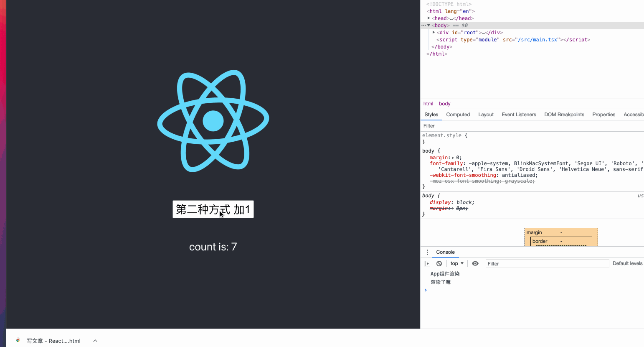The width and height of the screenshot is (644, 347).
Task: Select the closing </html> tag row
Action: 437,54
